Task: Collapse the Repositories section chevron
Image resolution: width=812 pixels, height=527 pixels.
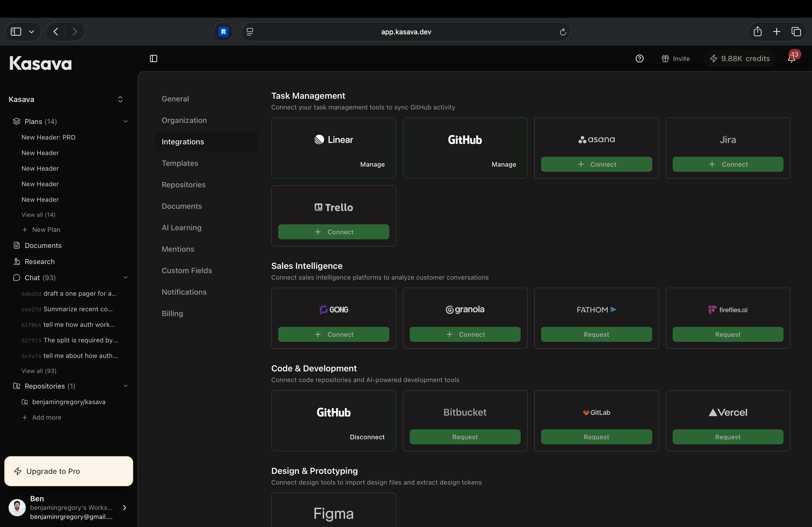Action: [x=126, y=386]
